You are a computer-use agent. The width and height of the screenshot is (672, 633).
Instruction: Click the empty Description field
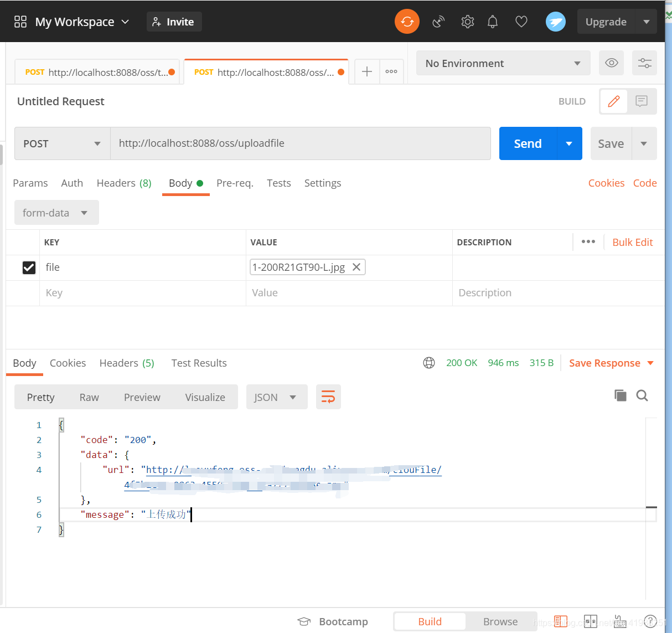(559, 293)
